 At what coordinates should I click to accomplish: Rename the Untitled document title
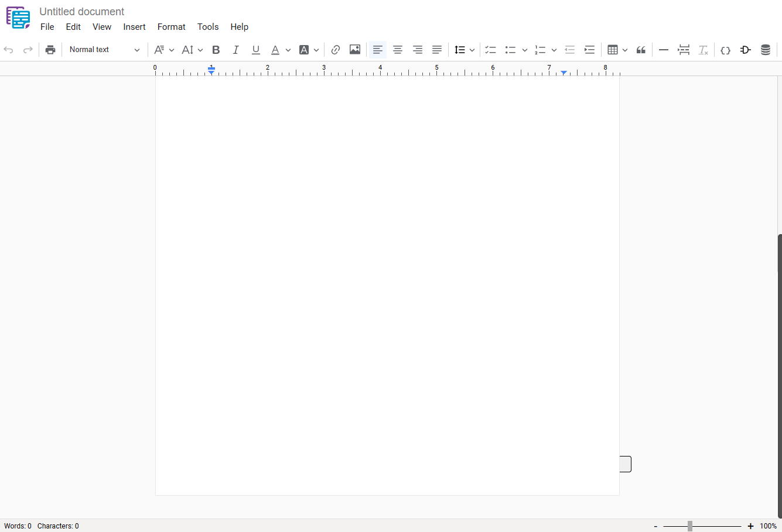tap(82, 12)
